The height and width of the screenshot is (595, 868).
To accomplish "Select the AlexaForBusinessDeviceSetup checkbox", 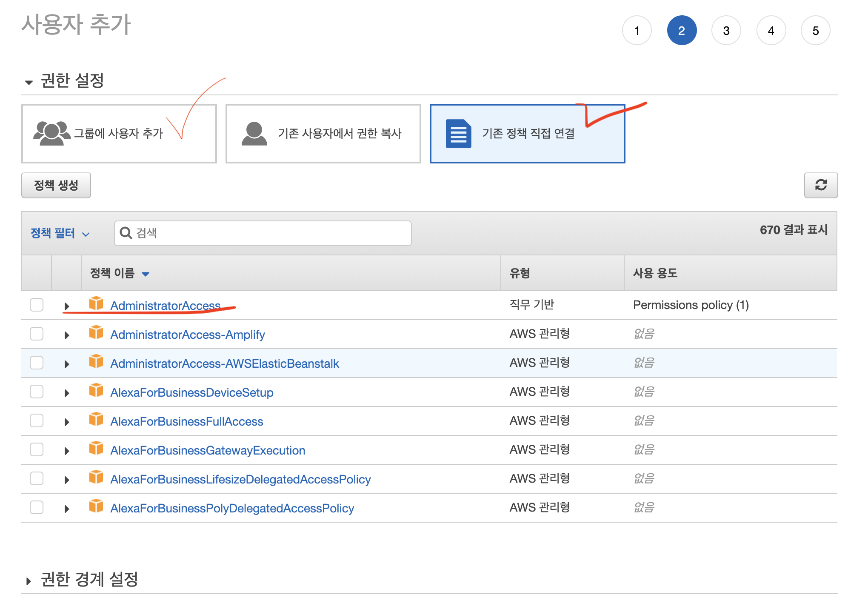I will point(37,392).
